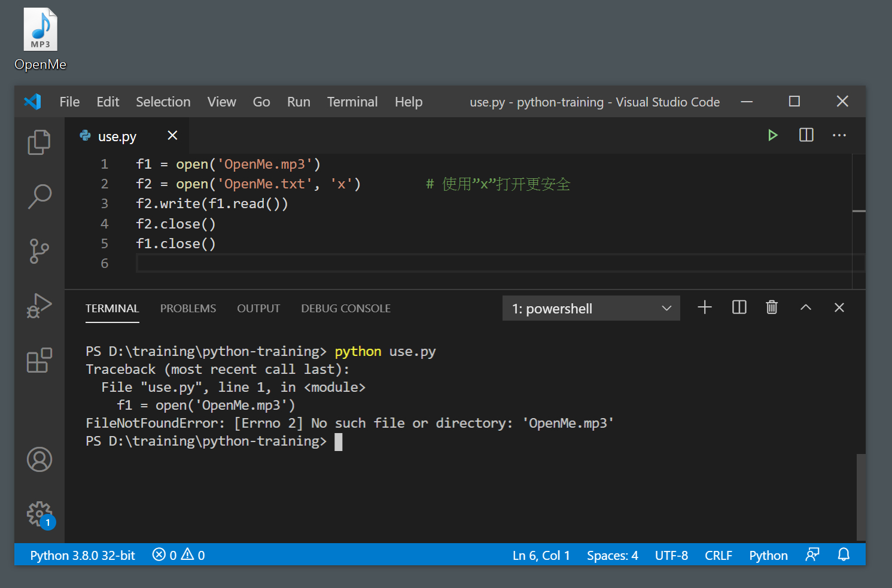The height and width of the screenshot is (588, 892).
Task: Change language mode via Python status item
Action: (768, 555)
